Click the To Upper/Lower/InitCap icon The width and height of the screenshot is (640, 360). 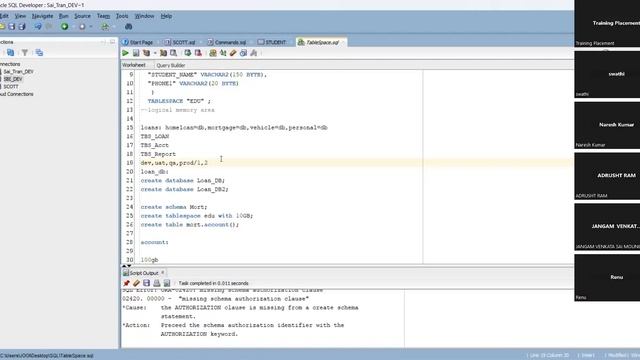pyautogui.click(x=223, y=53)
